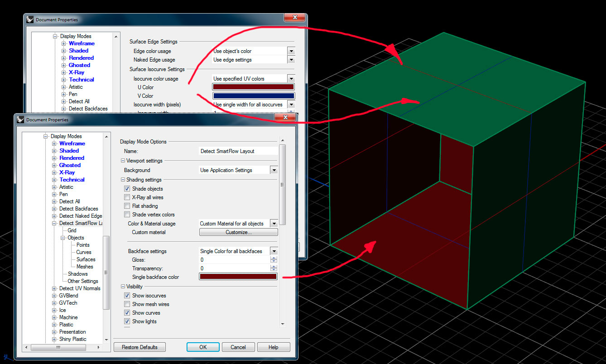The image size is (606, 364).
Task: Tick the Shade objects checkbox
Action: pyautogui.click(x=127, y=189)
